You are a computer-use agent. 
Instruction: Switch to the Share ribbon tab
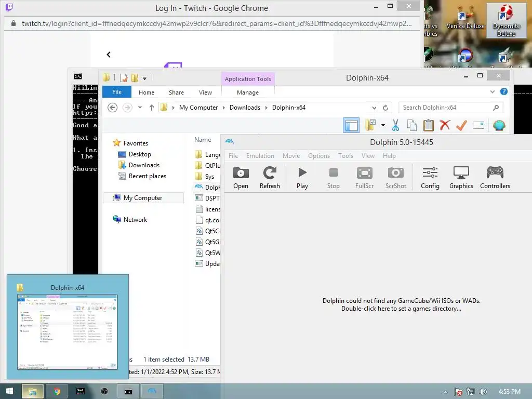(x=176, y=92)
